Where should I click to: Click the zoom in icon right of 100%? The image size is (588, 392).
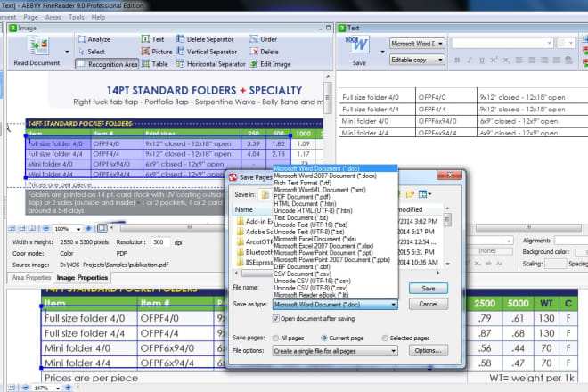click(89, 228)
